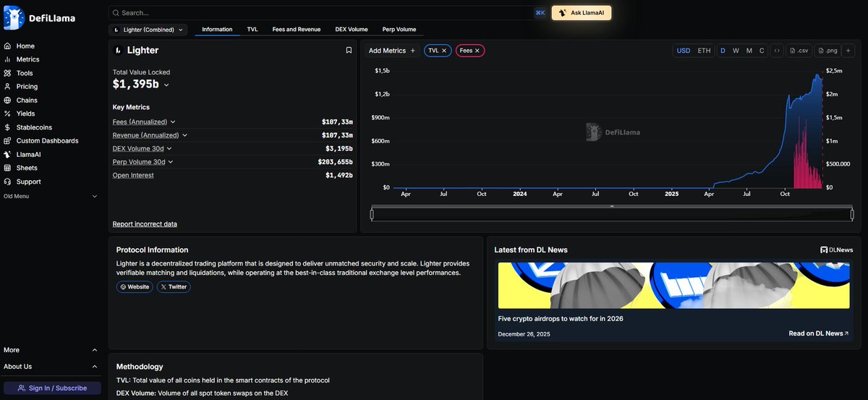
Task: Select USD denomination
Action: 684,51
